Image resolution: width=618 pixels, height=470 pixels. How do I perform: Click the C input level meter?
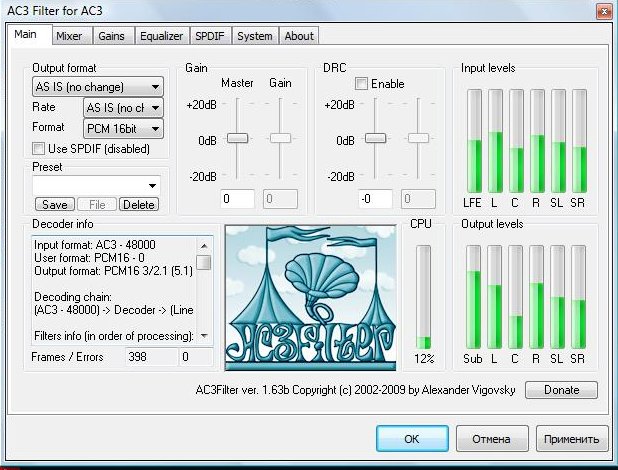[516, 141]
